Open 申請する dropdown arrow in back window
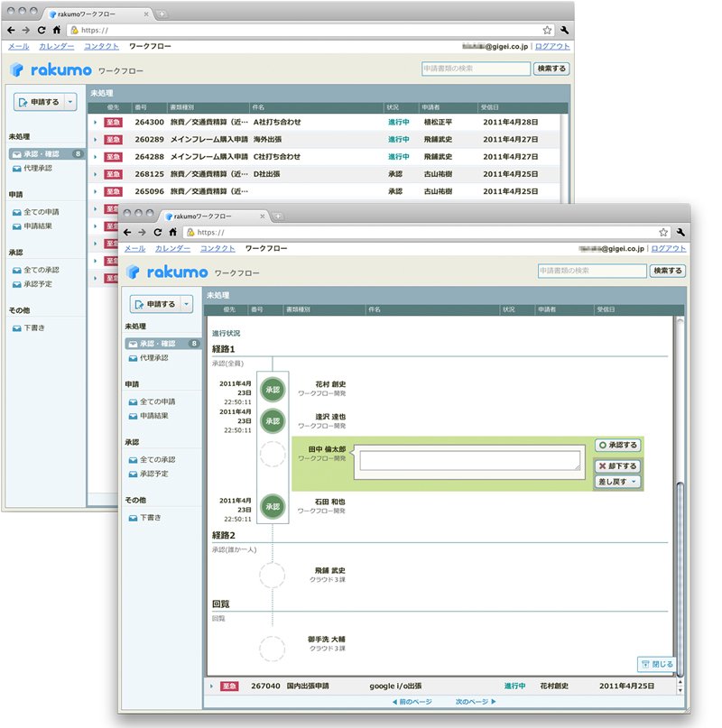 click(x=70, y=102)
